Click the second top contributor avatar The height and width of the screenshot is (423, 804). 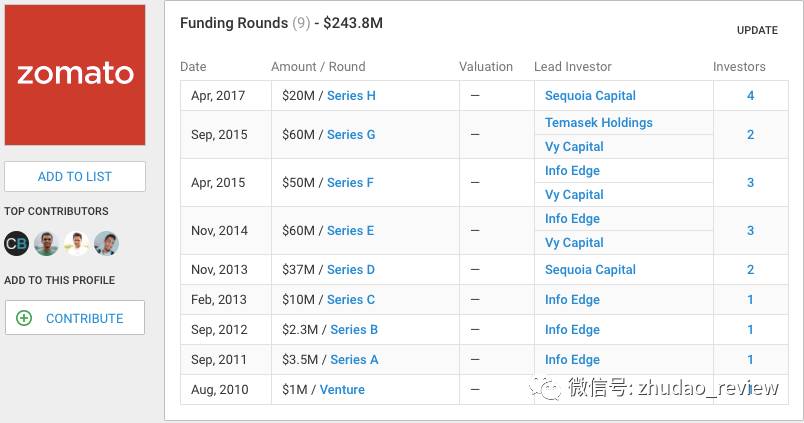click(46, 243)
